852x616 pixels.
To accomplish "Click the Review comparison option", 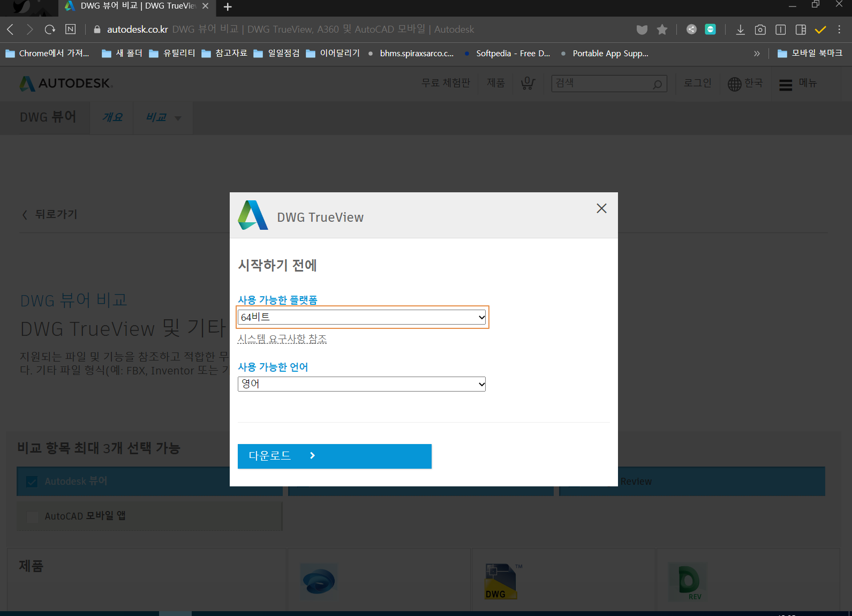I will (x=692, y=481).
